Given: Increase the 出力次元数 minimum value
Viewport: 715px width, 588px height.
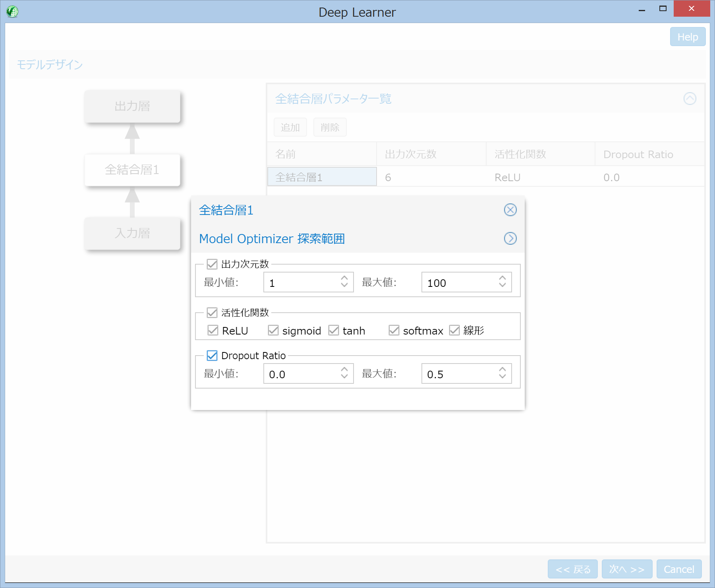Looking at the screenshot, I should (x=344, y=279).
